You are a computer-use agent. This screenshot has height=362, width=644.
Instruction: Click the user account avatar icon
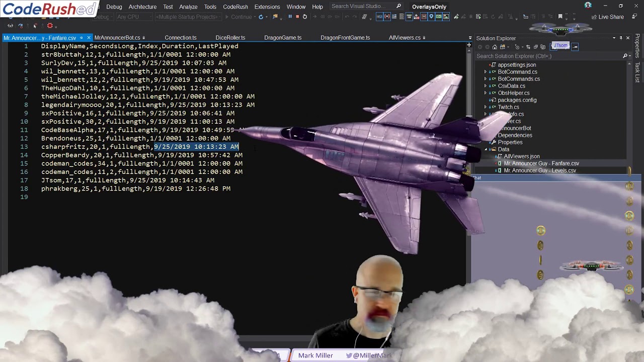588,6
